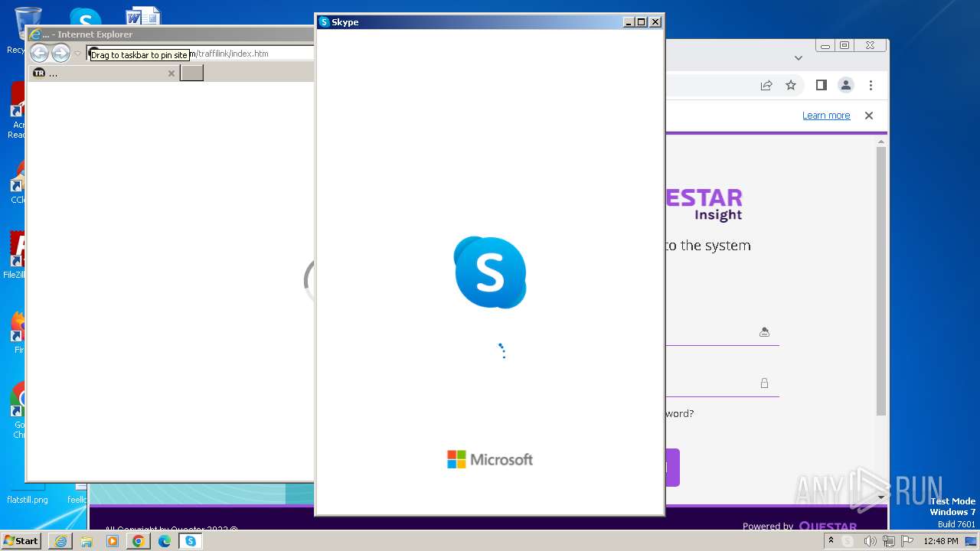Click the password field in Questar login
Image resolution: width=980 pixels, height=551 pixels.
[722, 383]
